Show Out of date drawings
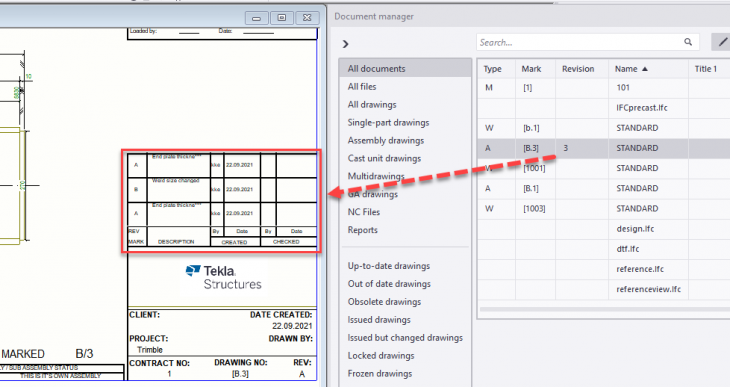 pos(389,284)
